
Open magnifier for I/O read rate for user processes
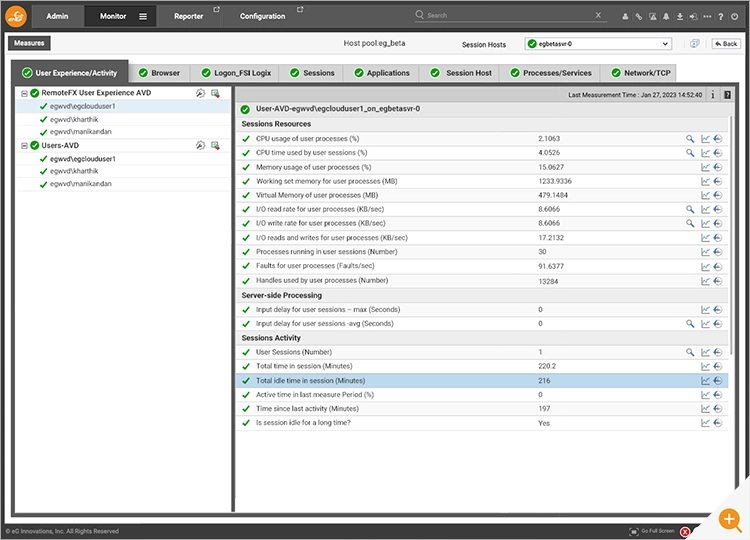click(690, 209)
